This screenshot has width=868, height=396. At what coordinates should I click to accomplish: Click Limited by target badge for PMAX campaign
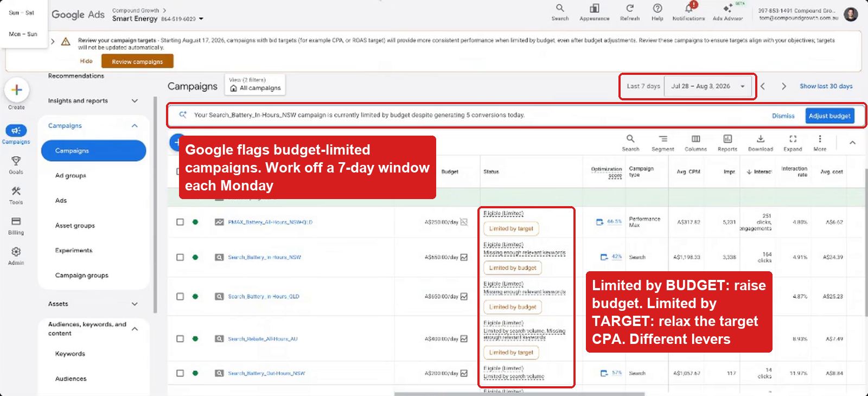(511, 229)
